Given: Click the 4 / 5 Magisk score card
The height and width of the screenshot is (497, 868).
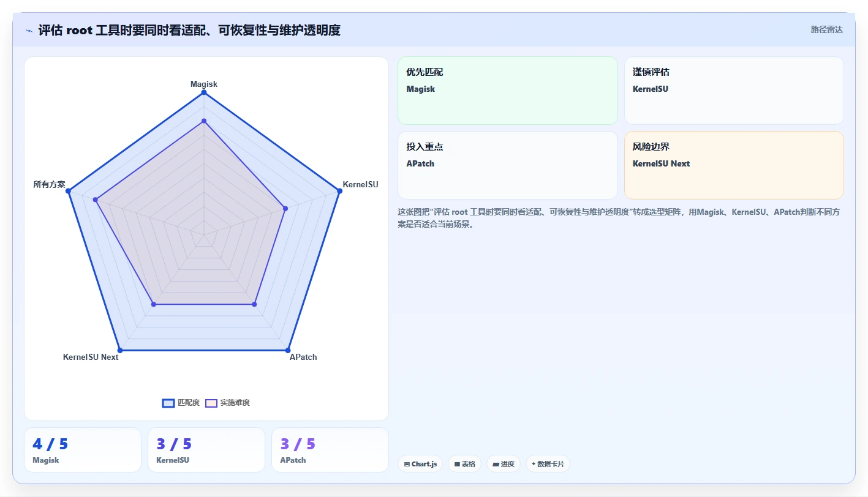Looking at the screenshot, I should pos(83,450).
